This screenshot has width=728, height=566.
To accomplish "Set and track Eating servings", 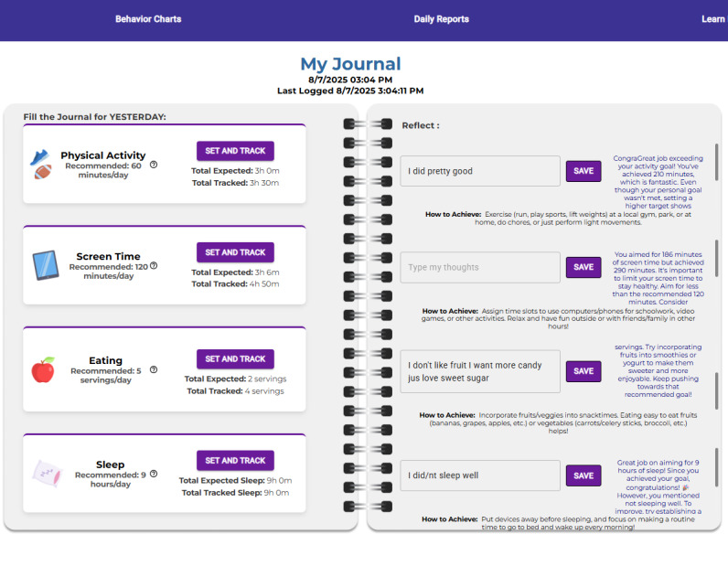I will coord(235,359).
